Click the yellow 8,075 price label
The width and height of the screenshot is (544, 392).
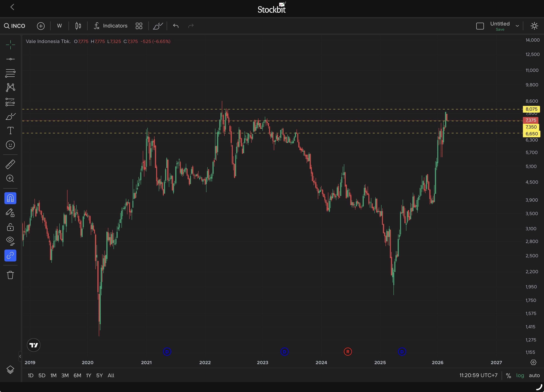(x=531, y=109)
